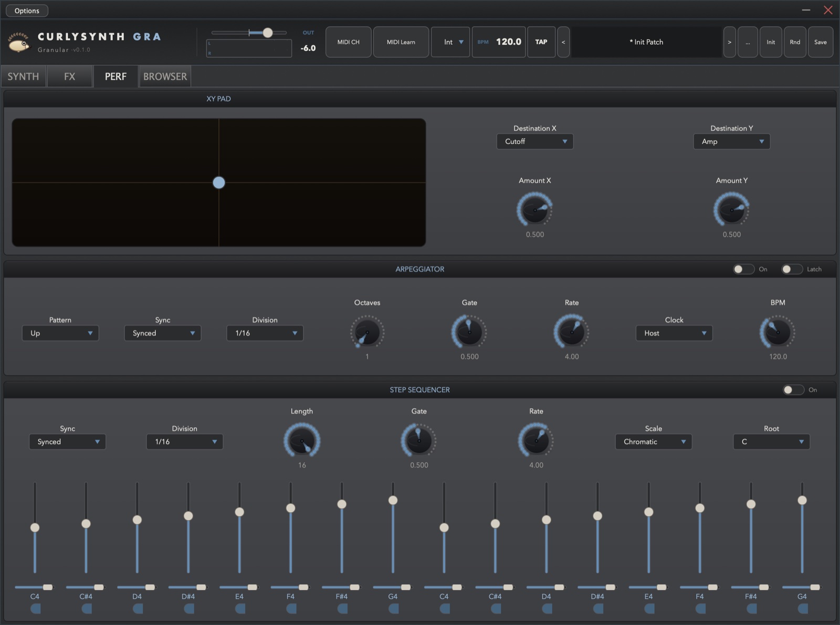840x625 pixels.
Task: Click step 5 (first E4) vertical slider handle
Action: click(239, 512)
